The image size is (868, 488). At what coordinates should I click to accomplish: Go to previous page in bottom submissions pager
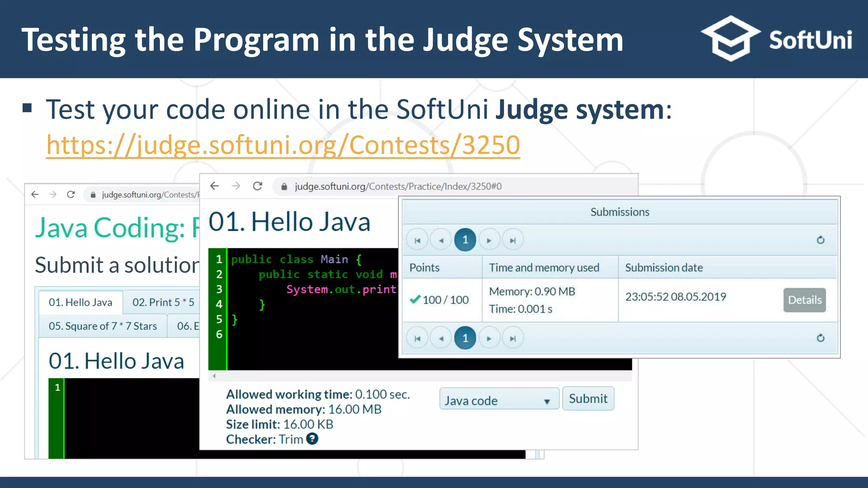coord(441,338)
